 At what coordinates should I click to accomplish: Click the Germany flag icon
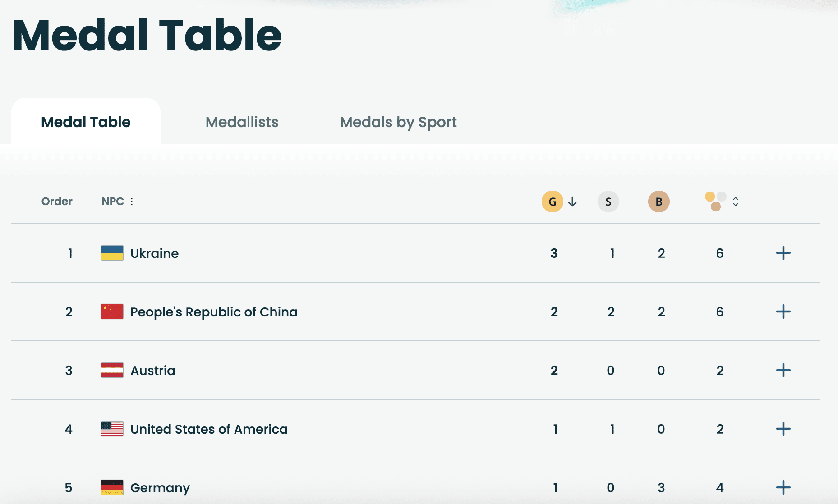[x=112, y=487]
